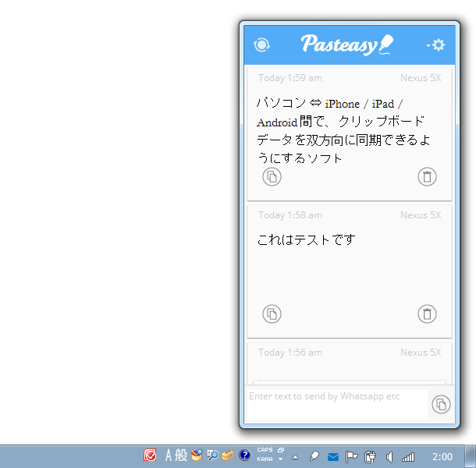
Task: Open the IME dictionary search icon
Action: pyautogui.click(x=212, y=456)
